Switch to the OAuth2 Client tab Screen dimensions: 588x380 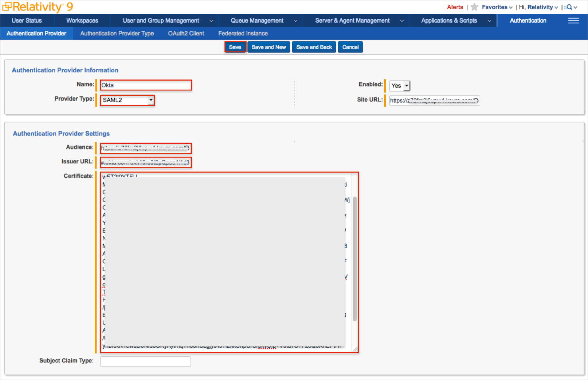[x=186, y=34]
